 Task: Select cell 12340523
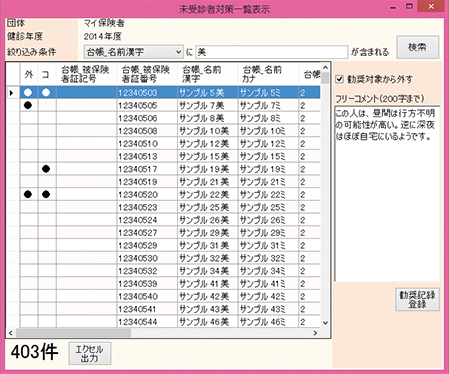tap(147, 207)
